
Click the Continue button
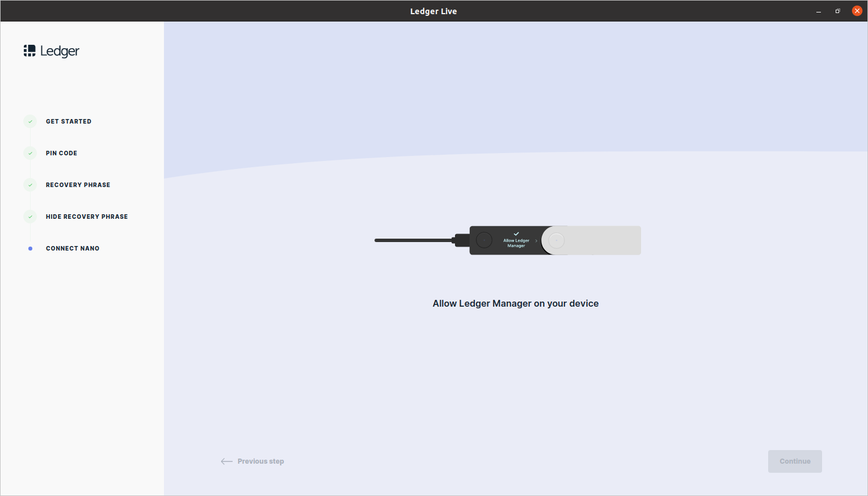pos(795,461)
